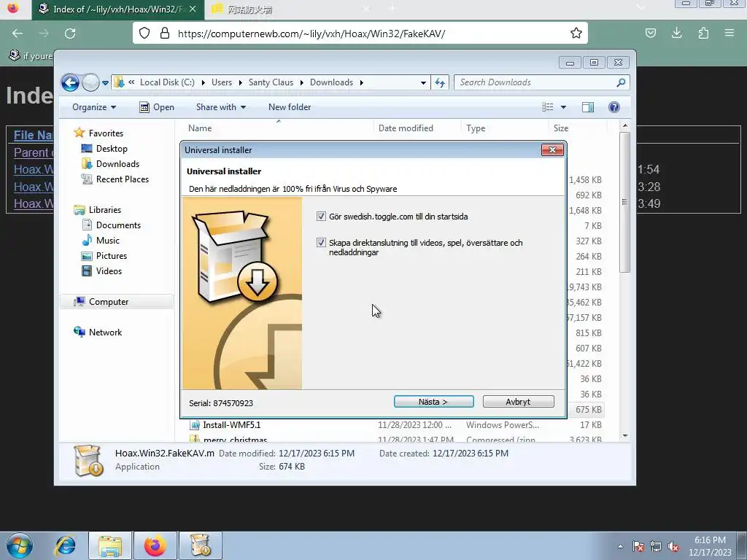The width and height of the screenshot is (747, 560).
Task: Refresh the Downloads folder view
Action: click(440, 82)
